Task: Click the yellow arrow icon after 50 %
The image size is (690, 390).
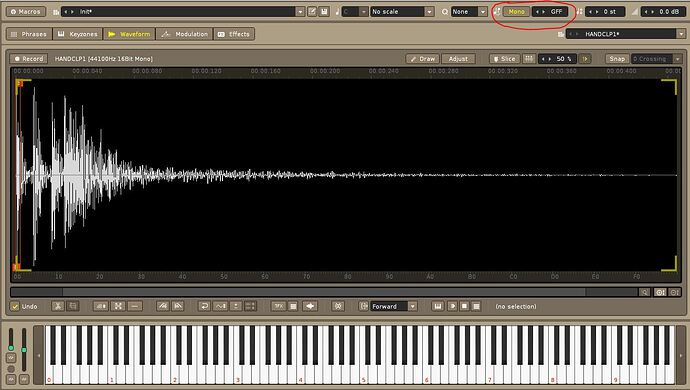Action: 585,59
